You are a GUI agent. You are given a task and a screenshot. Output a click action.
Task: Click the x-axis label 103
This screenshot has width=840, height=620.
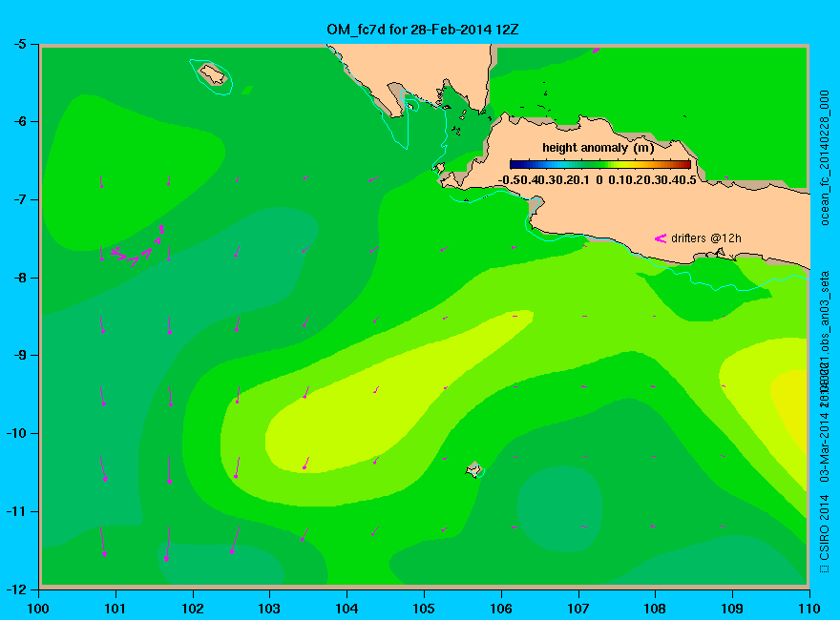click(x=269, y=609)
